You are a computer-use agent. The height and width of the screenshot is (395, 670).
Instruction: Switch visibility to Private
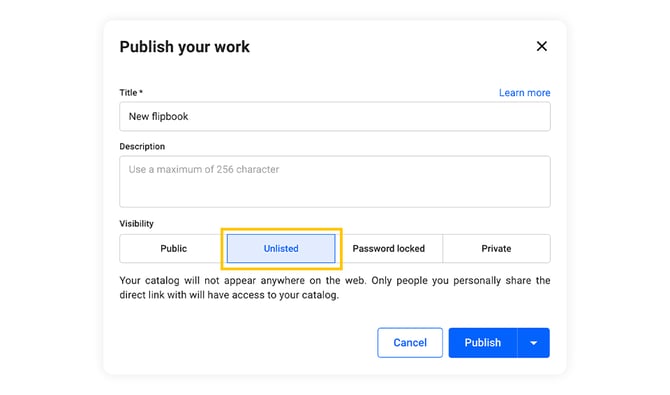(497, 248)
